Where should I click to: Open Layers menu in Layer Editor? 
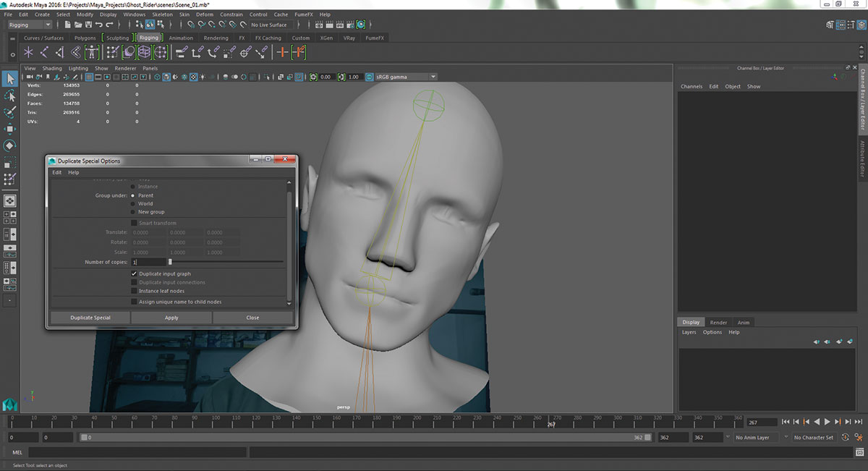point(689,332)
